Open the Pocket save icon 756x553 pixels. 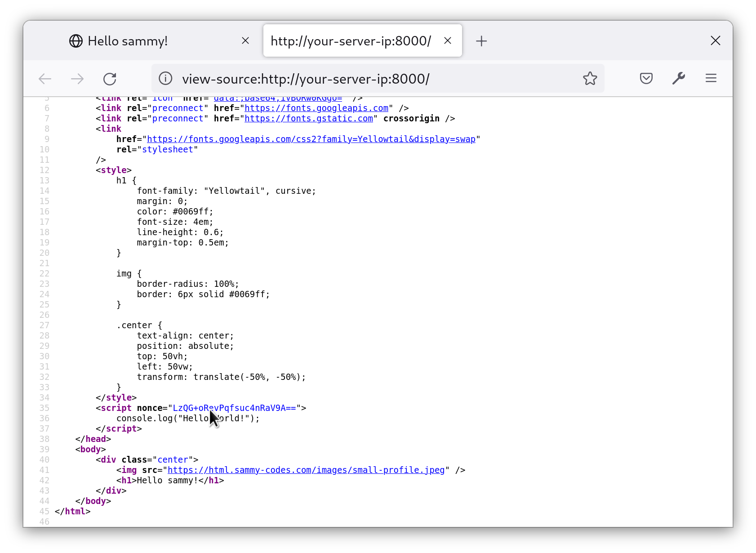[646, 79]
